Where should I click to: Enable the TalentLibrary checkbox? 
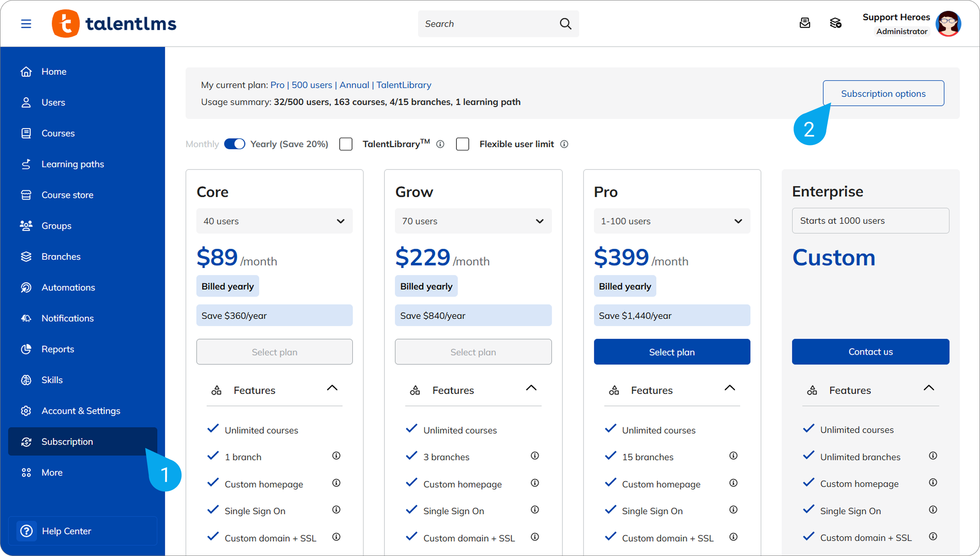pos(346,144)
